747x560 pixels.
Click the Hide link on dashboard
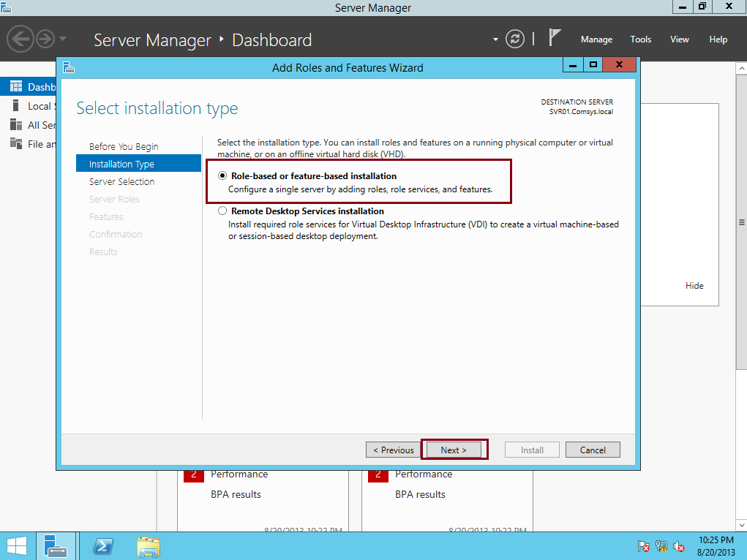[694, 286]
